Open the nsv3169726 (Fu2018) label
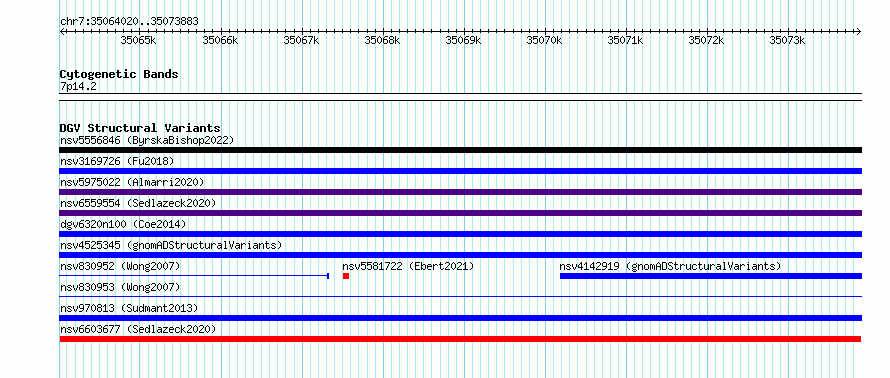The image size is (890, 378). click(x=117, y=161)
